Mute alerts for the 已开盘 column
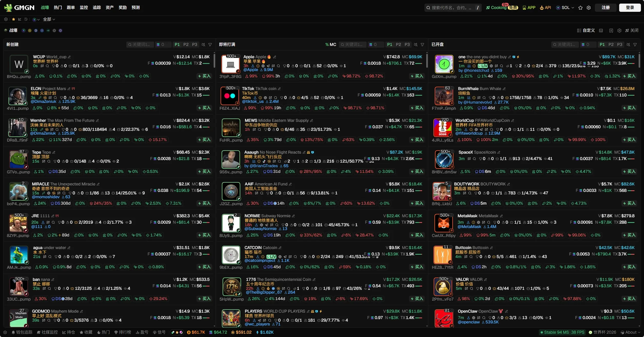The image size is (644, 337). pos(628,45)
